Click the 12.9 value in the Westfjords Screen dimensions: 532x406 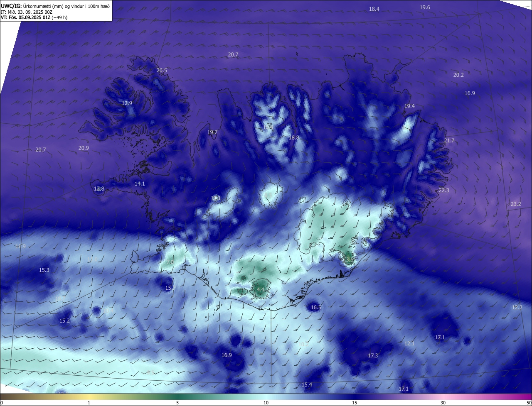pyautogui.click(x=127, y=103)
